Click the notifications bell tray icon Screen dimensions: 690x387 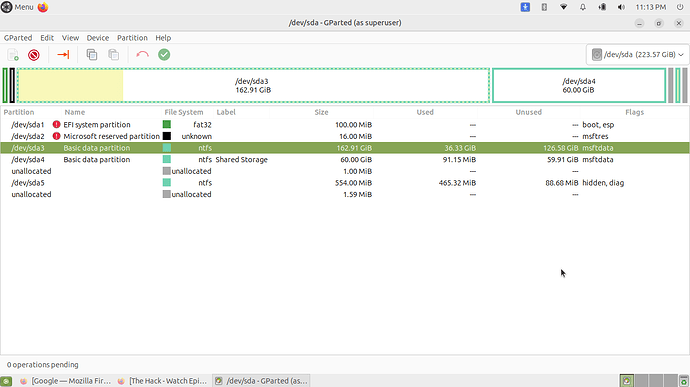click(583, 7)
